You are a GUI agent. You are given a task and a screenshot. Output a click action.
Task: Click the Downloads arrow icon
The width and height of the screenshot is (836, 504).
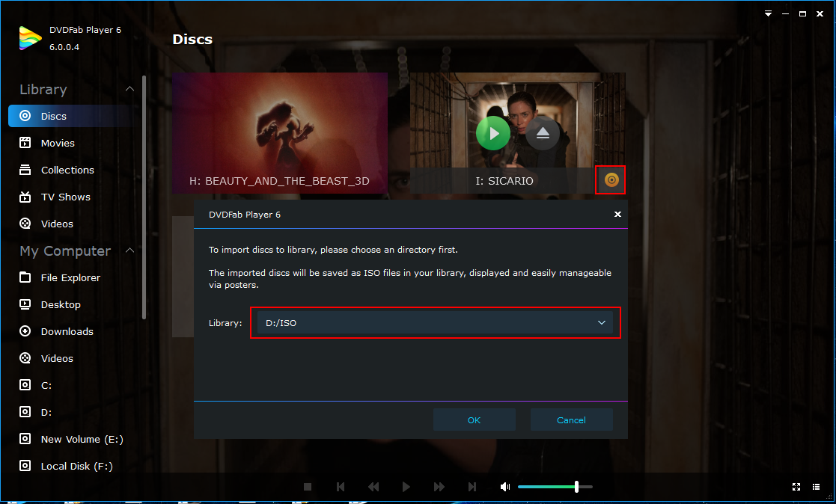coord(25,331)
